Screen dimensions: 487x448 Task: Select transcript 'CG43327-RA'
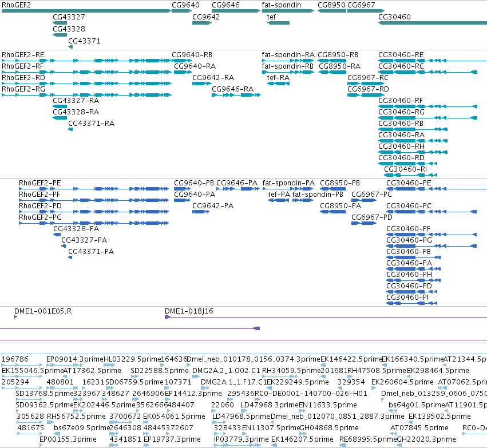(76, 101)
